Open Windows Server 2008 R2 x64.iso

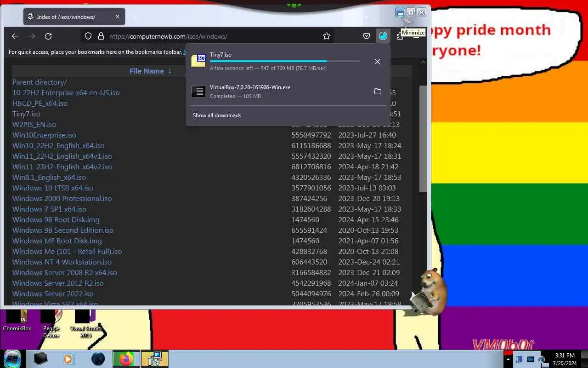[x=65, y=272]
